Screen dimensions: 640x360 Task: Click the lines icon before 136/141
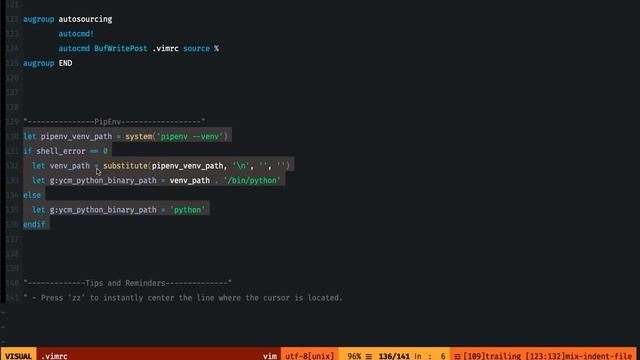(369, 356)
